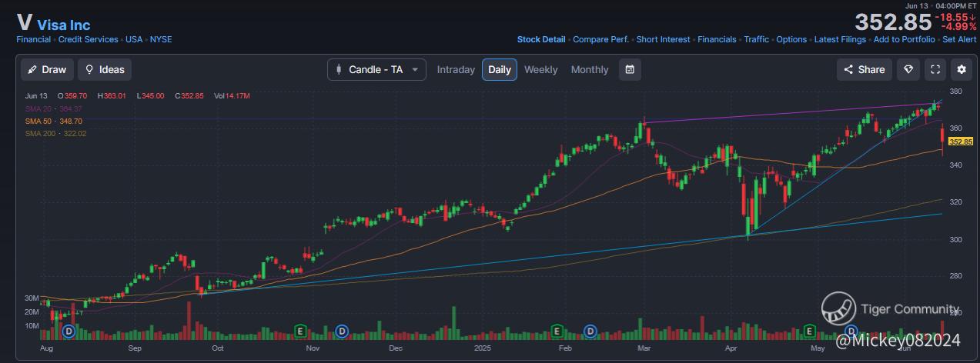
Task: Toggle fullscreen chart mode
Action: 935,69
